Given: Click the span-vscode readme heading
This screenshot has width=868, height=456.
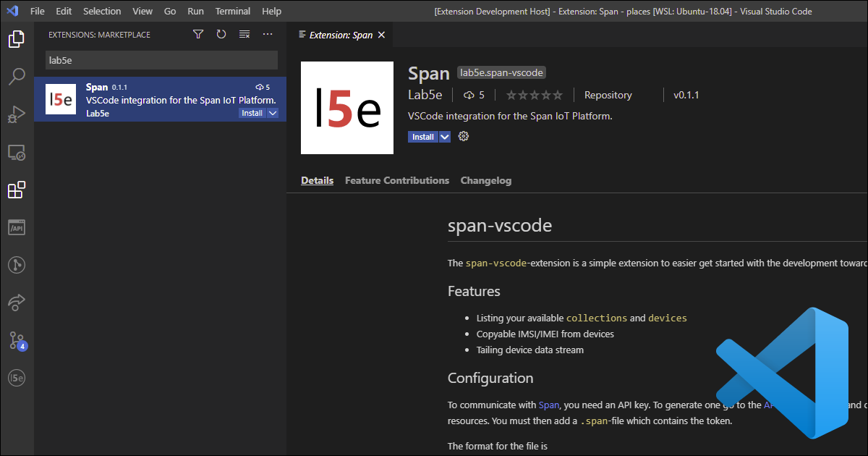Looking at the screenshot, I should [x=500, y=225].
